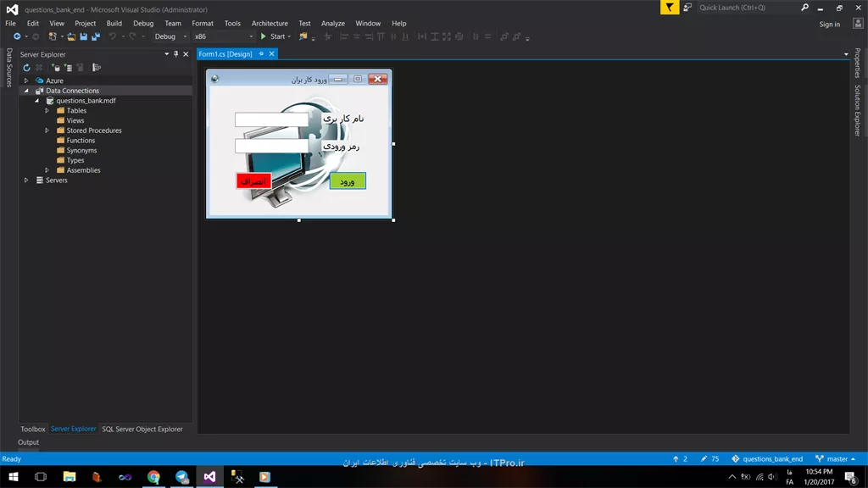This screenshot has height=488, width=868.
Task: Select the نام کاربری text box on the form
Action: [272, 119]
